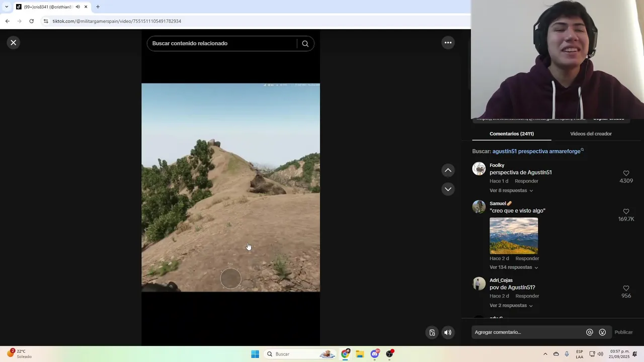Image resolution: width=644 pixels, height=362 pixels.
Task: Open taskbar volume control
Action: click(600, 354)
